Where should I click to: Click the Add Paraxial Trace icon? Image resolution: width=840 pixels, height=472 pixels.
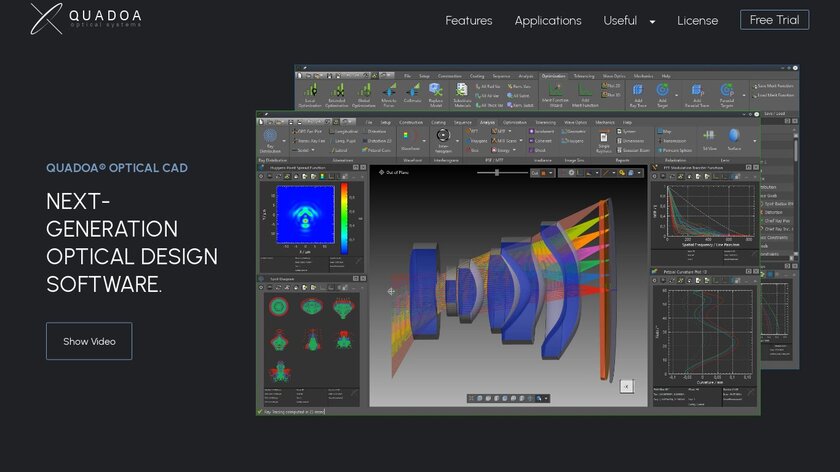coord(697,95)
